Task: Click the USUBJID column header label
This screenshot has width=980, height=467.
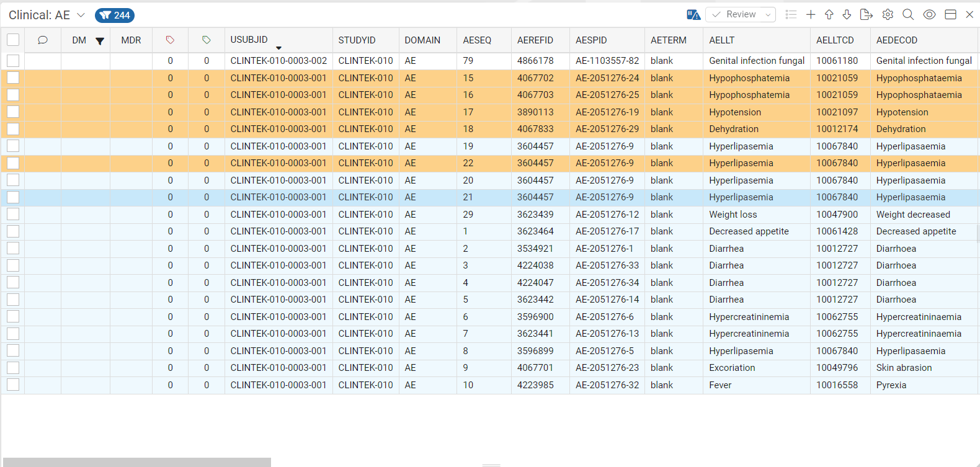Action: tap(249, 40)
